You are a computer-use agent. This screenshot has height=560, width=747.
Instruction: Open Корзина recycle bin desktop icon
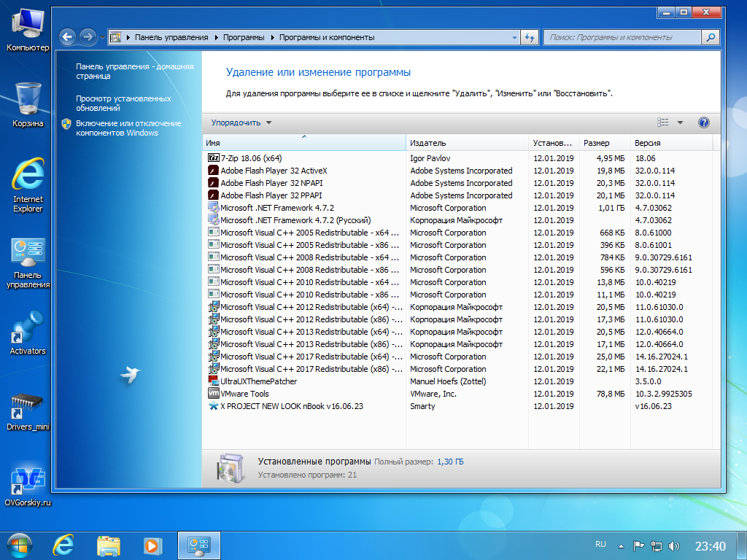(x=28, y=104)
